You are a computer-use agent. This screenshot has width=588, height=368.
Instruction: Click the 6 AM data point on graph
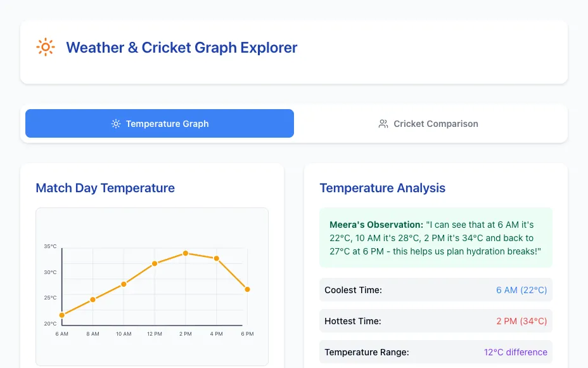(62, 315)
